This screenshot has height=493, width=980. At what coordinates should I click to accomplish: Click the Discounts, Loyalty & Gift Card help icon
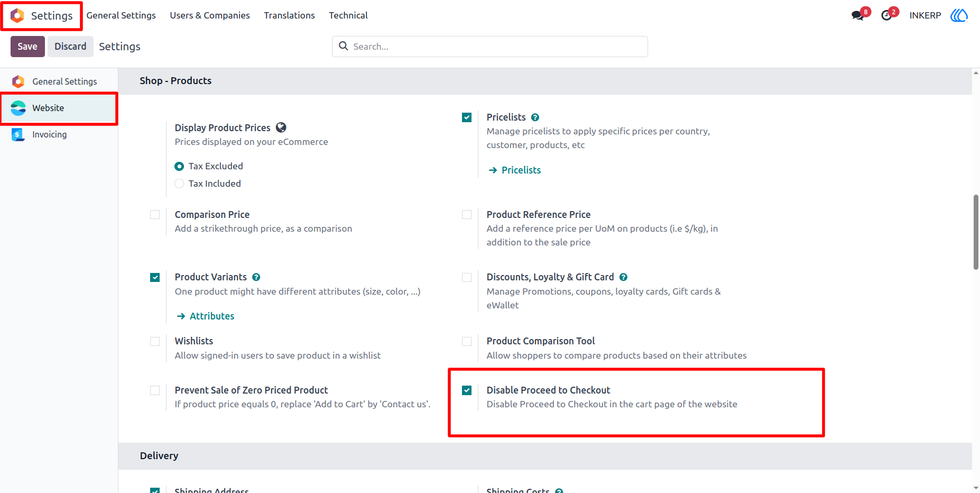[x=623, y=277]
